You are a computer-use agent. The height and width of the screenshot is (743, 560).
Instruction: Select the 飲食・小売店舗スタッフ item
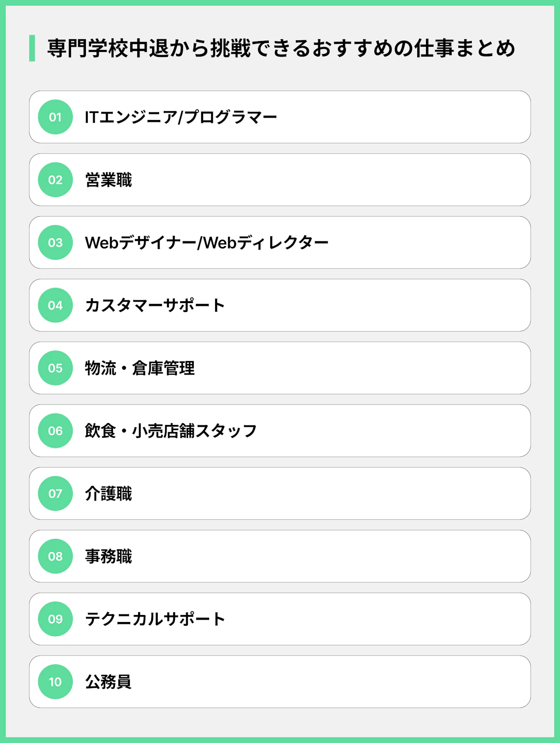point(170,431)
